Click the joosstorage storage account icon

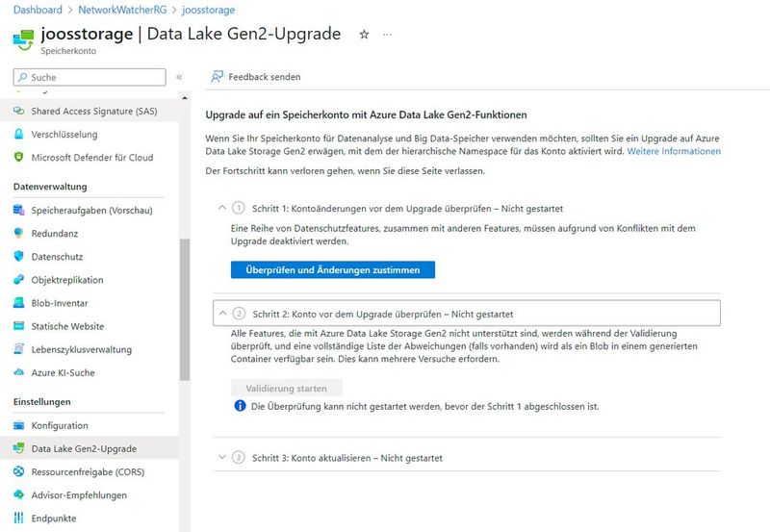click(23, 39)
